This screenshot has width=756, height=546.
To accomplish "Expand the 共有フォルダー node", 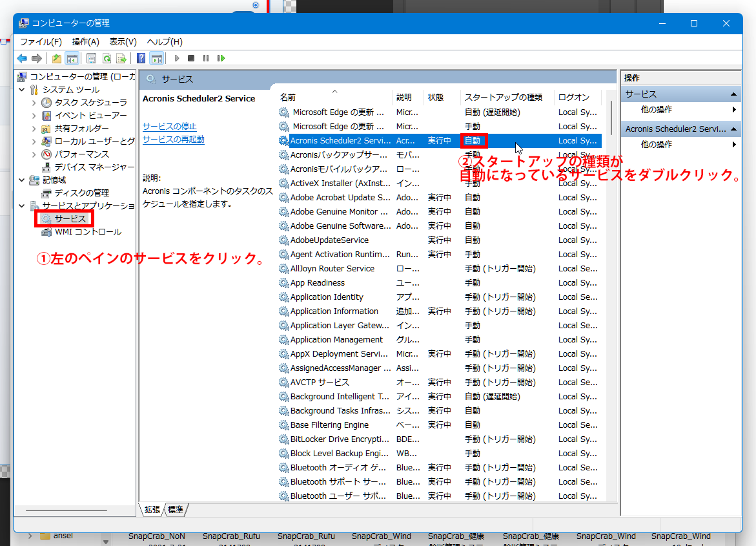I will [x=34, y=129].
